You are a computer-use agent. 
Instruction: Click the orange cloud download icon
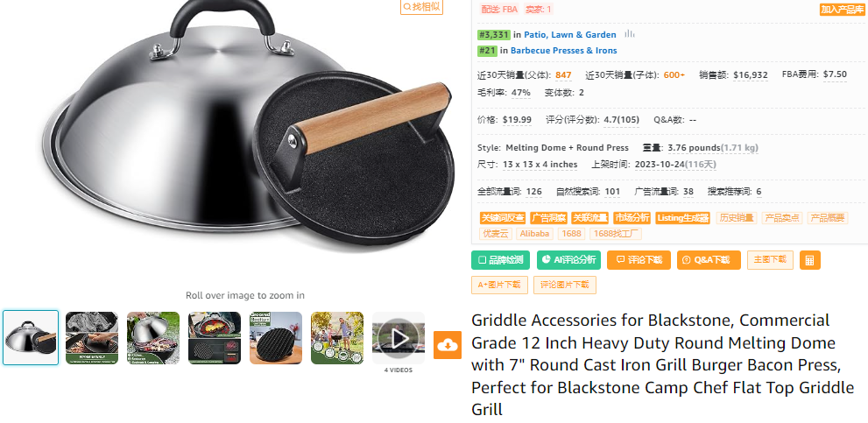pos(447,345)
